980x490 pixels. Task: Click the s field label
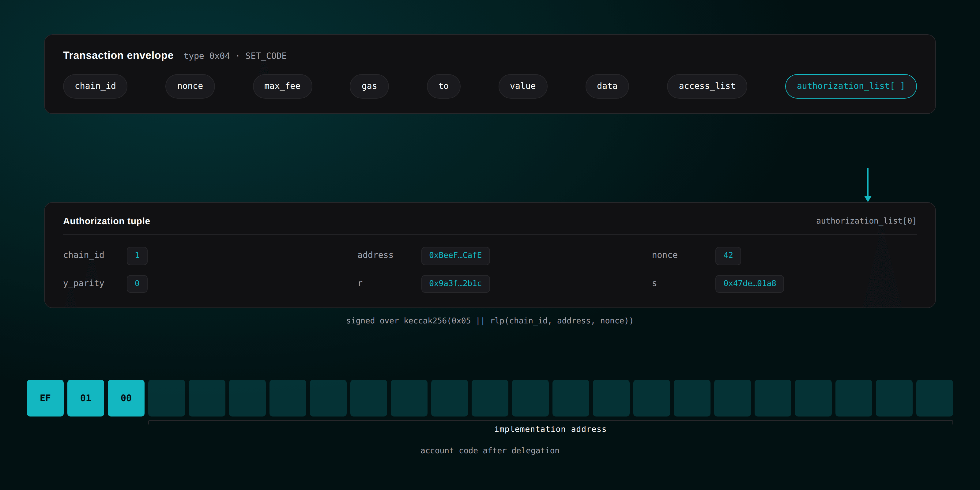click(x=654, y=283)
